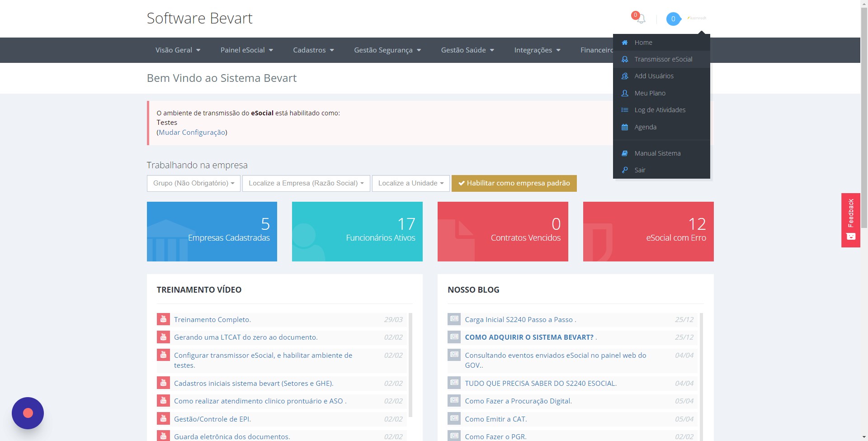Open the notifications bell icon

pos(641,19)
